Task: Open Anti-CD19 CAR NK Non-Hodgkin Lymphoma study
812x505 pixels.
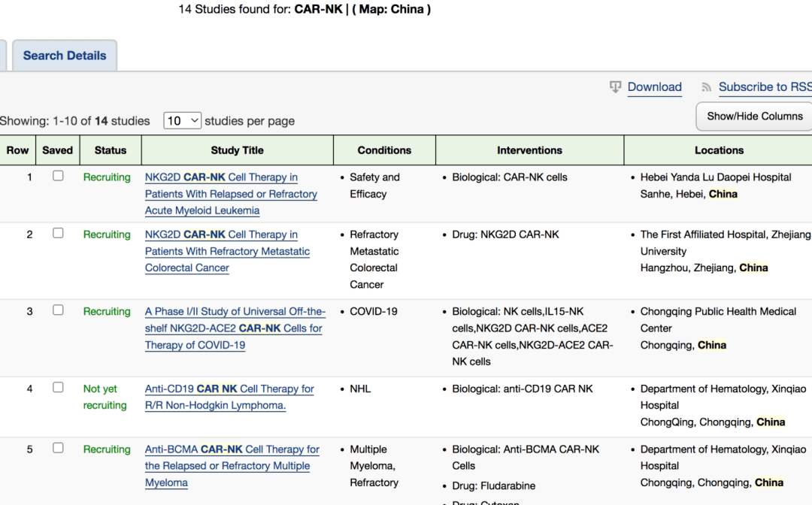Action: pos(229,397)
